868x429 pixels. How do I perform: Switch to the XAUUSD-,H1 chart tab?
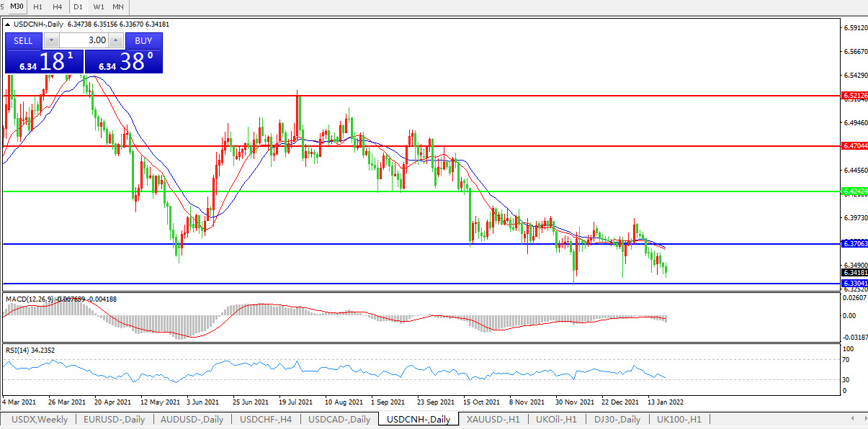pyautogui.click(x=491, y=419)
